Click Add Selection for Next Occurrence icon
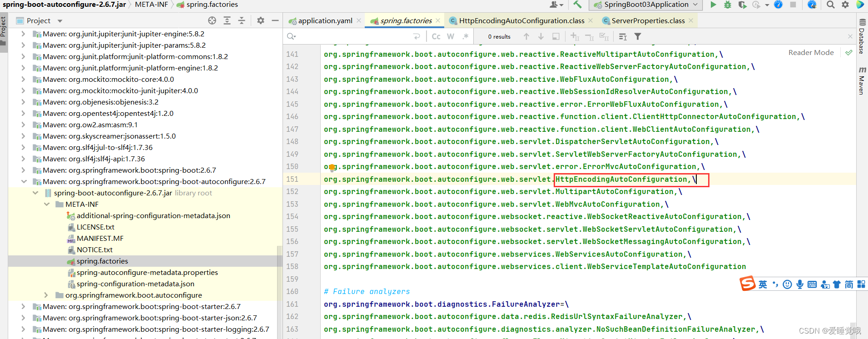 tap(575, 36)
